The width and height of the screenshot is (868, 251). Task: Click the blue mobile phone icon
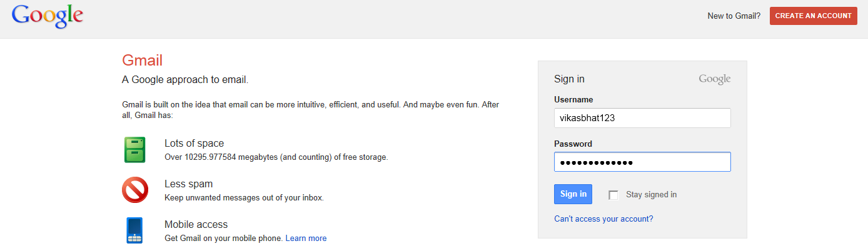(134, 230)
